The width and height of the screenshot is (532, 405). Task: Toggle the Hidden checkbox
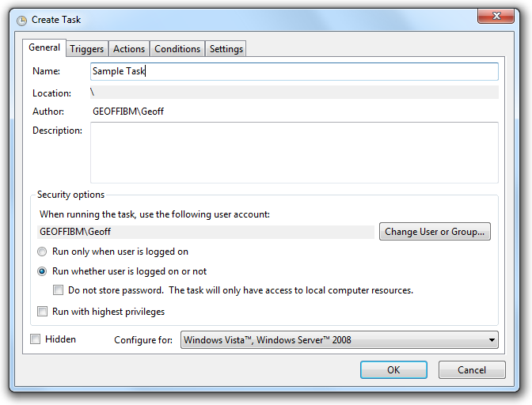pos(36,339)
